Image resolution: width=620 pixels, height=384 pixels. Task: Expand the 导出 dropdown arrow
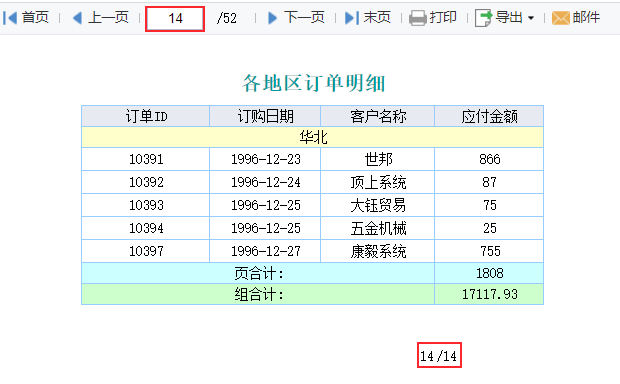(x=531, y=18)
